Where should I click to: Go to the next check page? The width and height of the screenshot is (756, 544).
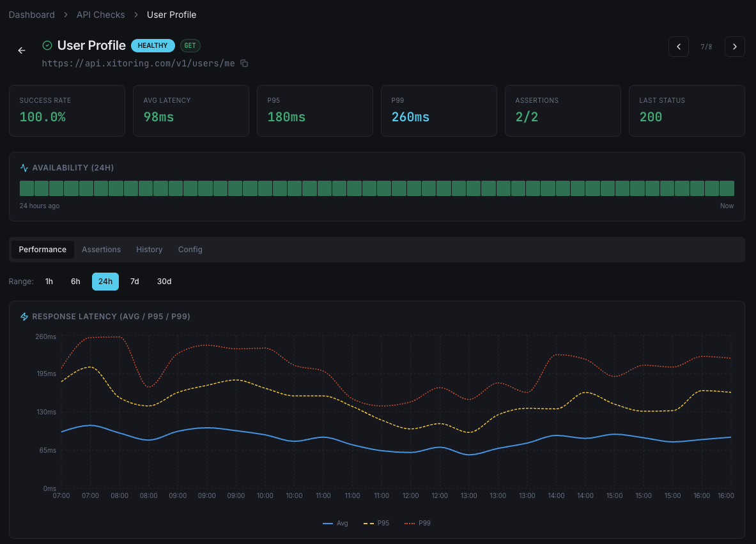coord(734,47)
